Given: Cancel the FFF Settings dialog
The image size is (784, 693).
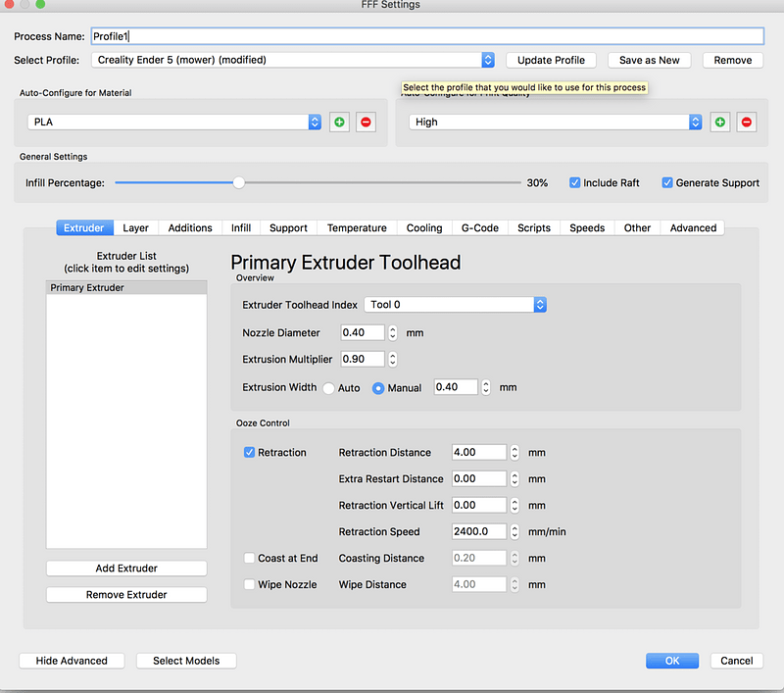Looking at the screenshot, I should tap(737, 661).
